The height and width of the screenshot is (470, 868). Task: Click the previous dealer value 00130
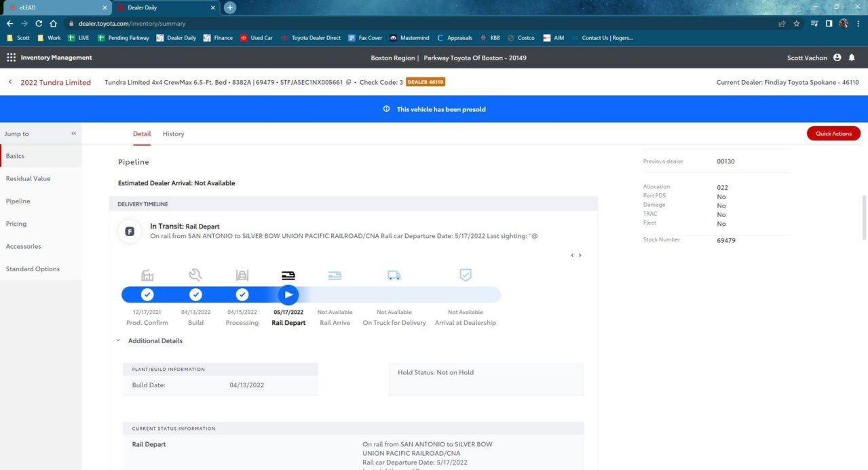tap(725, 161)
